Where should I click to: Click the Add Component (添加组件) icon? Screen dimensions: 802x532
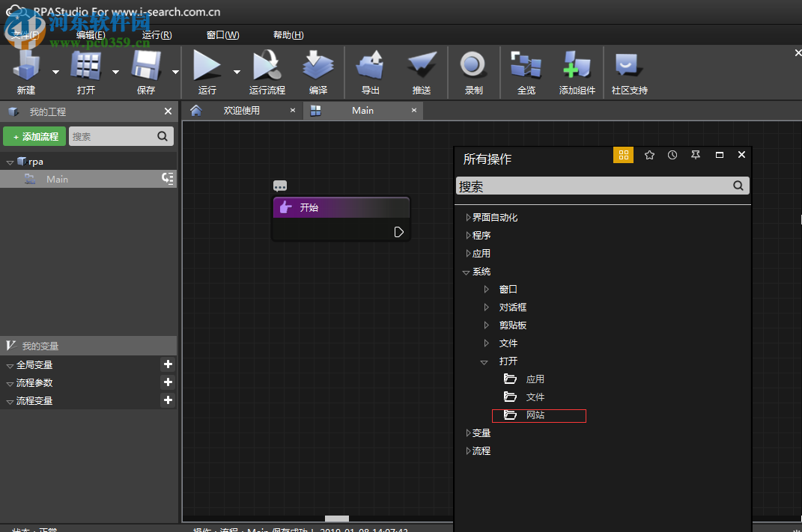tap(577, 66)
